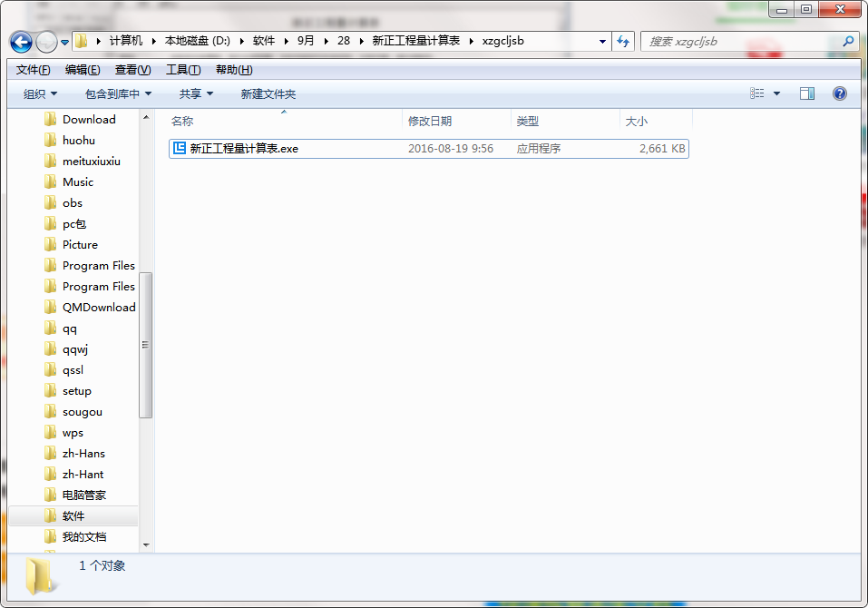Toggle the preview pane
This screenshot has width=868, height=608.
(807, 93)
